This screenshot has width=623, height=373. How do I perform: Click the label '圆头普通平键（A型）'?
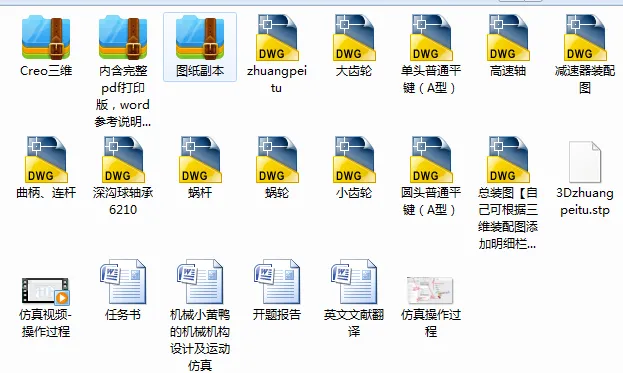(x=431, y=201)
